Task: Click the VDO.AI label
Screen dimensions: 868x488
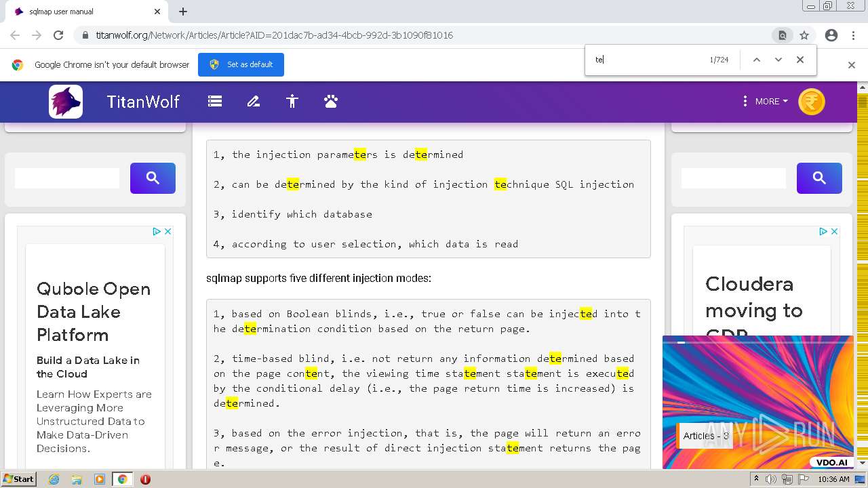Action: click(x=831, y=463)
